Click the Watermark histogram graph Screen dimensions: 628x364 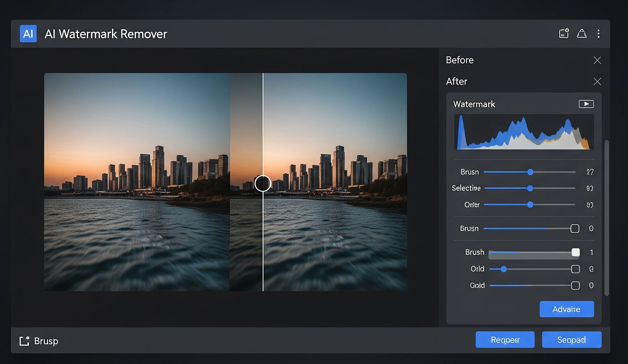click(x=524, y=132)
